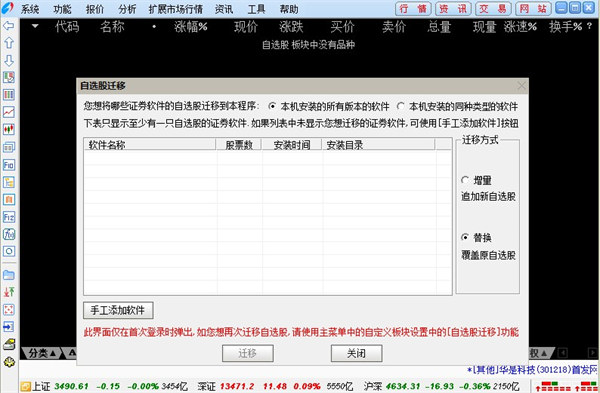Choose the 增量 migration mode radio
This screenshot has width=600, height=393.
coord(465,180)
